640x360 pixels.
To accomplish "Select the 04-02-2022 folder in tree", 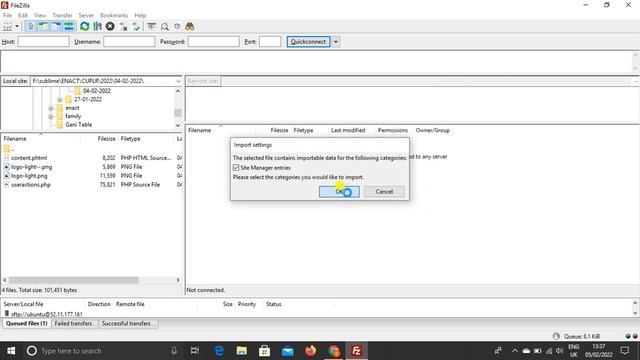I will [x=97, y=91].
